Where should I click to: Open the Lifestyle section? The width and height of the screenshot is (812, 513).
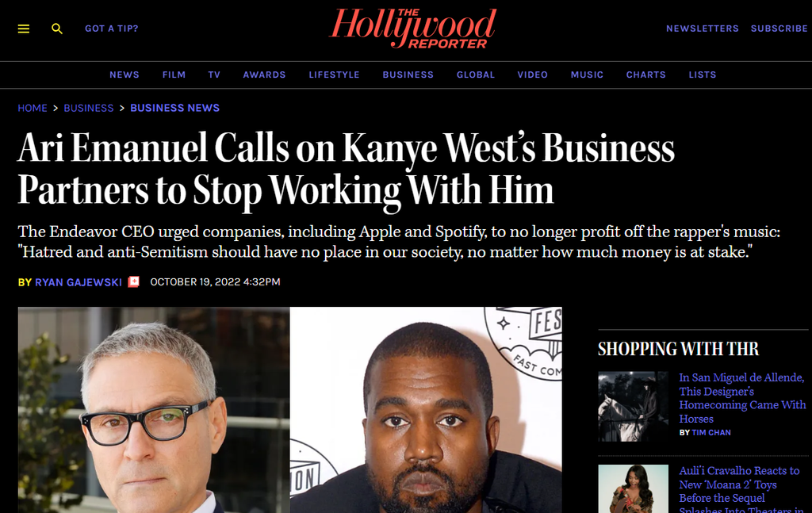pyautogui.click(x=334, y=75)
